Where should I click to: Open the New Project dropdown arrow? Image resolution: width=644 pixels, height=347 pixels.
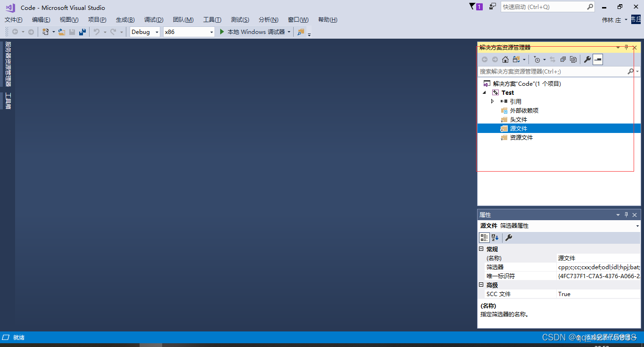coord(53,32)
